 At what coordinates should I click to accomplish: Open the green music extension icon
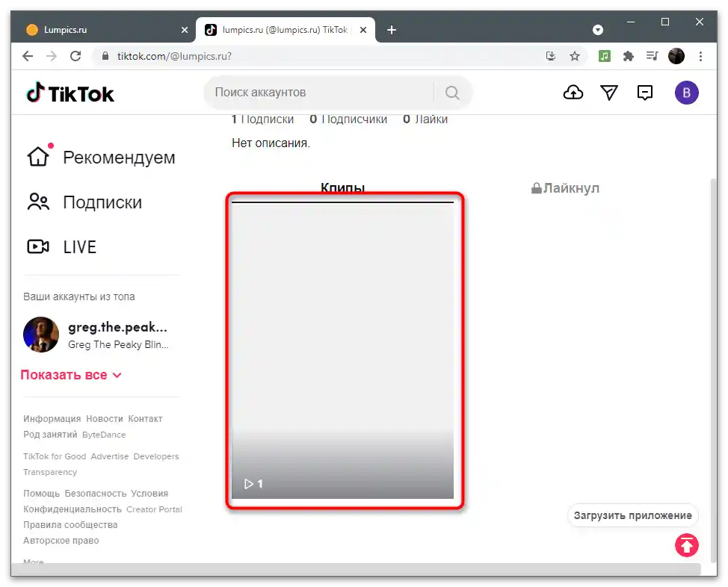click(604, 56)
